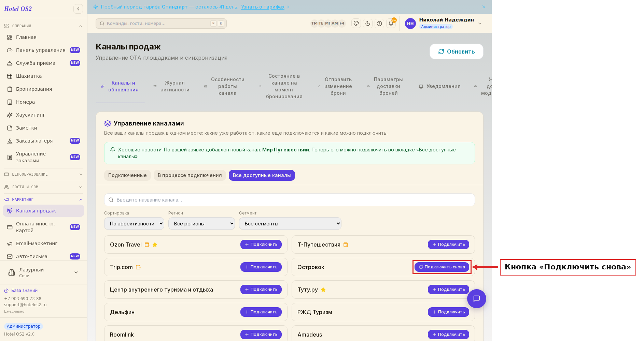Click the ТМ user avatar
The width and height of the screenshot is (644, 341).
(314, 23)
